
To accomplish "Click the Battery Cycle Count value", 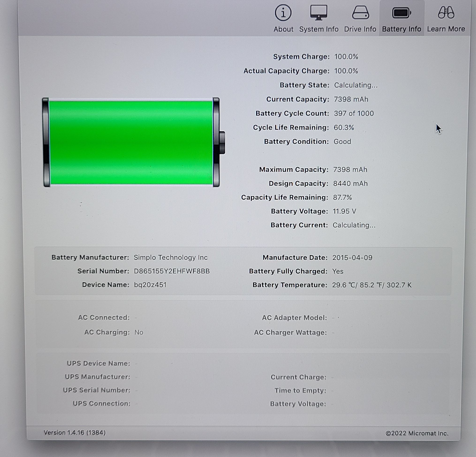I will tap(354, 113).
